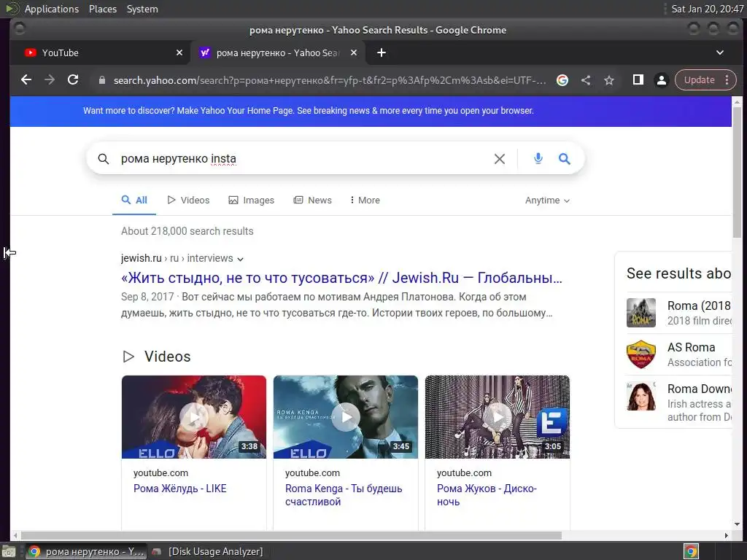Open the Applications menu

tap(52, 9)
